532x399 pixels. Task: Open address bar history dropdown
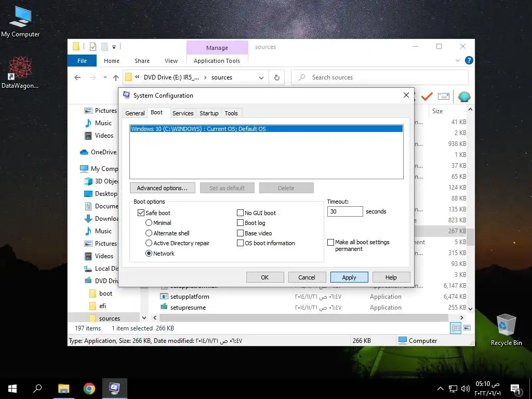pyautogui.click(x=261, y=78)
